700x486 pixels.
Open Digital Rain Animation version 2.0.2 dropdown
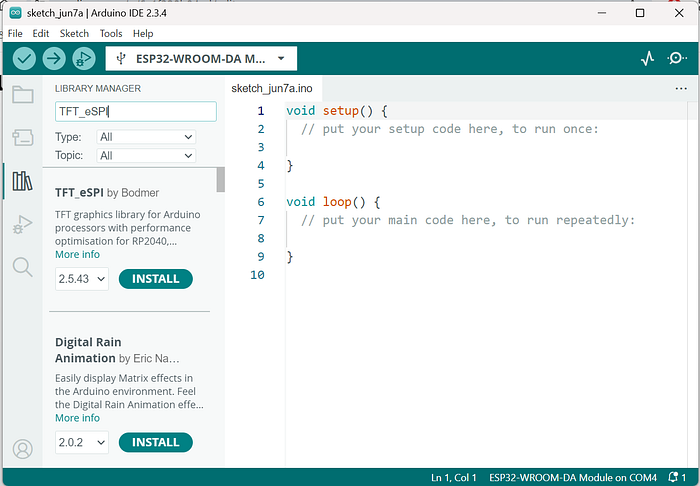click(82, 442)
